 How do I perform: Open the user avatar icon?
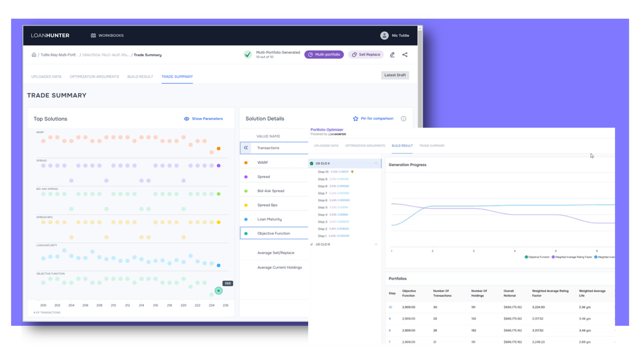[384, 36]
